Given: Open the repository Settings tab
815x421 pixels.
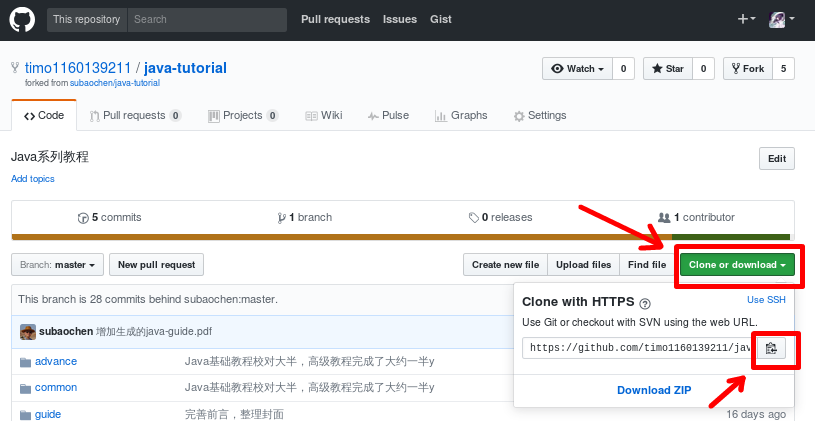Looking at the screenshot, I should 540,115.
